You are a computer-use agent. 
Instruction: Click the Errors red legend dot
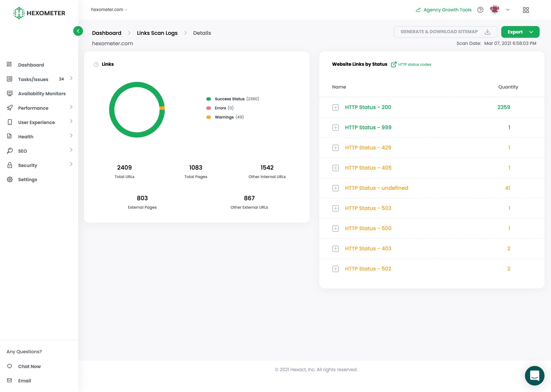click(x=209, y=108)
